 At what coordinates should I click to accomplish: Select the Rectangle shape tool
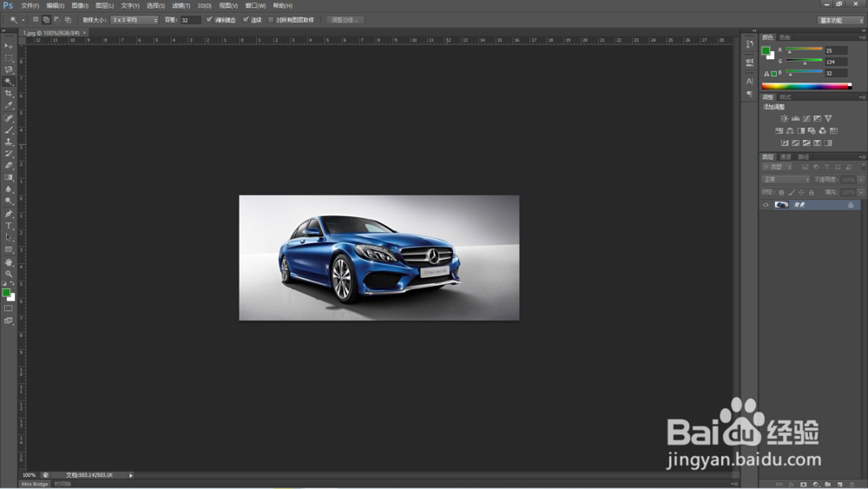tap(9, 250)
